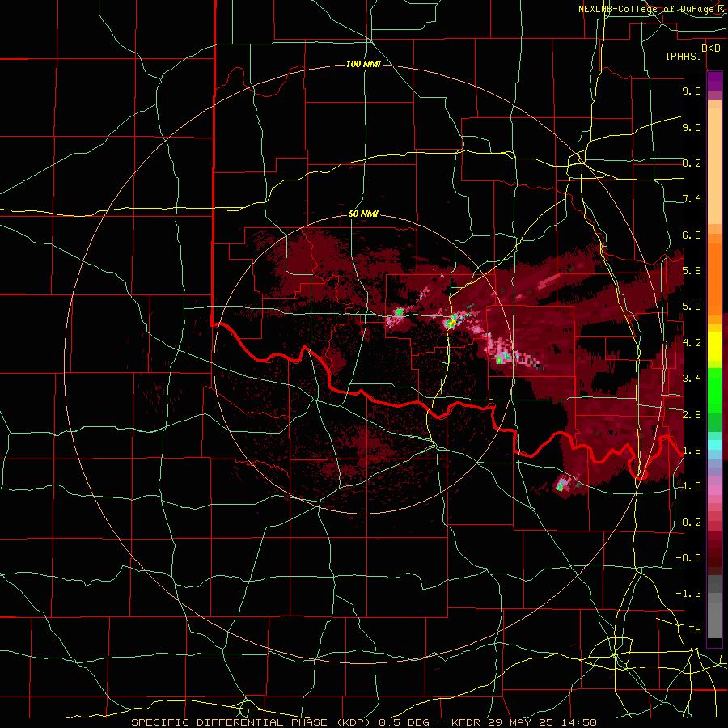Click the 50 NMI range ring label
728x728 pixels.
click(x=363, y=214)
